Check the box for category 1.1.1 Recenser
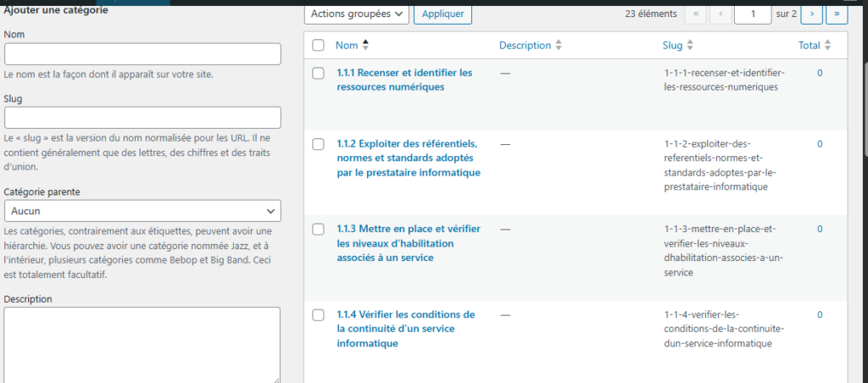The width and height of the screenshot is (868, 383). (x=318, y=74)
